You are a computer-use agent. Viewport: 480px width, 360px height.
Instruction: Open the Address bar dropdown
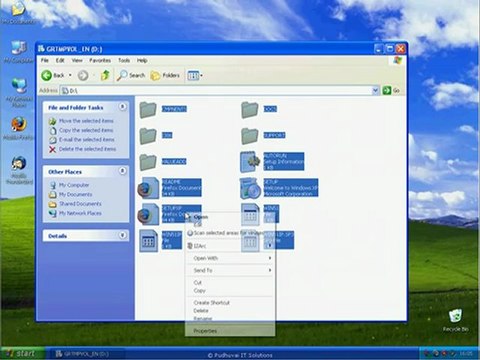pyautogui.click(x=375, y=90)
